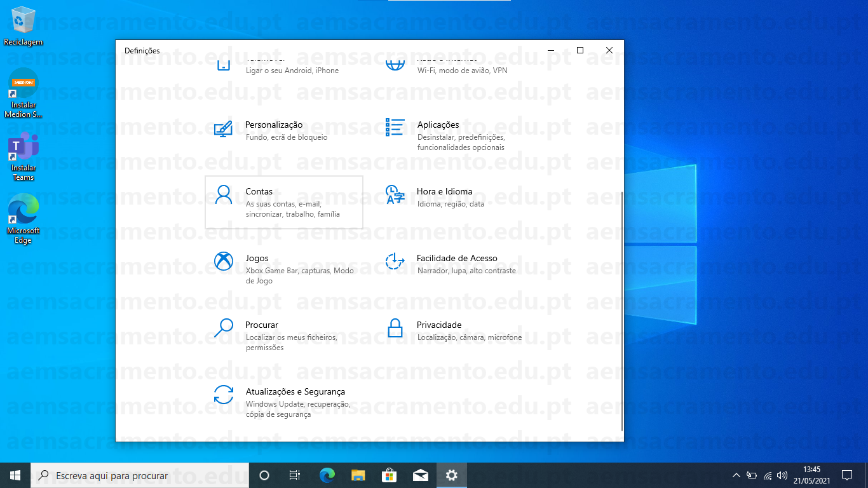The image size is (868, 488).
Task: Click the Privacidade padlock icon
Action: pyautogui.click(x=395, y=328)
